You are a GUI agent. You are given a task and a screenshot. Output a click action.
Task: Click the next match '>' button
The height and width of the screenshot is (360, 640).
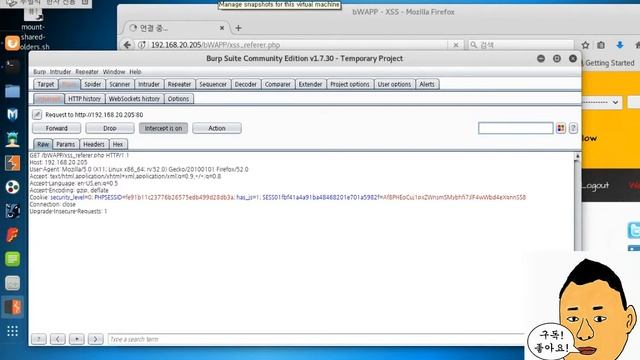click(96, 339)
